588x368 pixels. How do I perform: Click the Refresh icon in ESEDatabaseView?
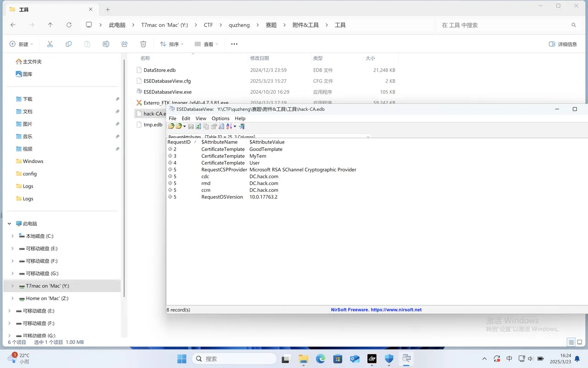(x=198, y=126)
